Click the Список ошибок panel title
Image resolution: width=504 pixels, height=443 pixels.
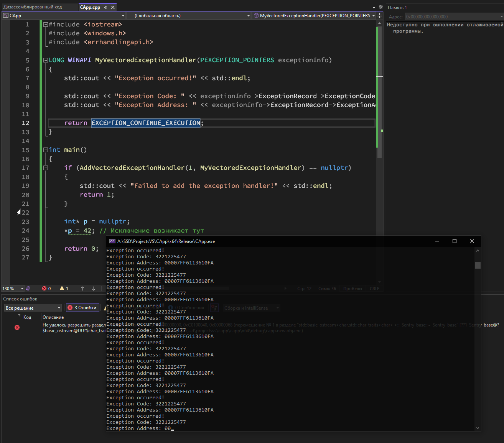tap(20, 299)
